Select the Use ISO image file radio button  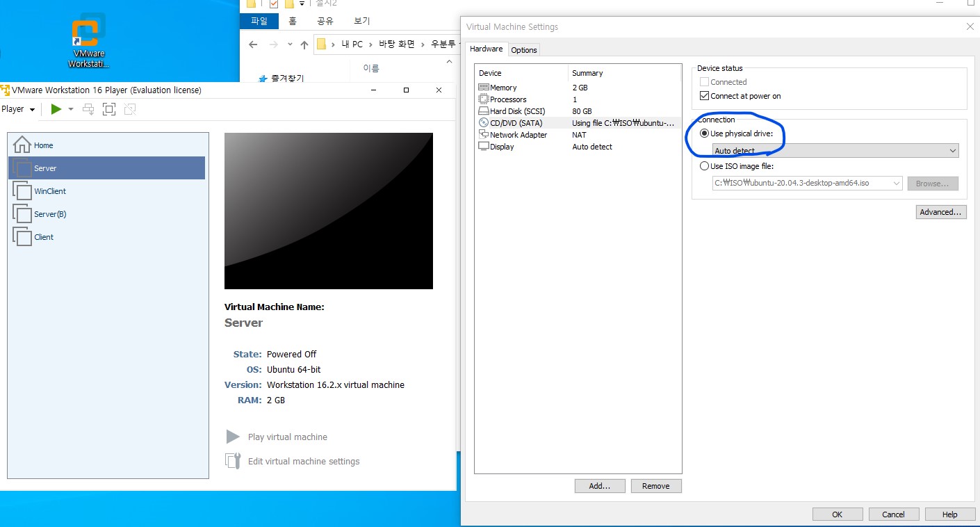point(704,166)
